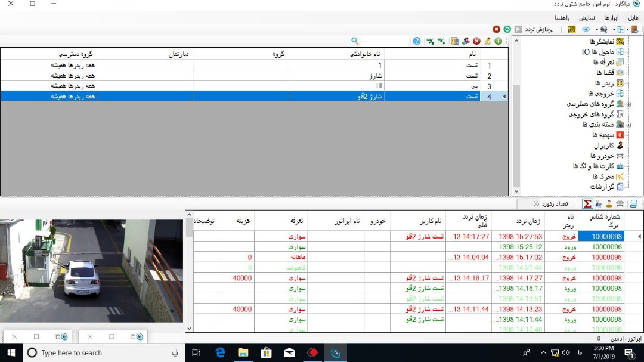
Task: Select خروجی ها in the tree
Action: pos(601,93)
